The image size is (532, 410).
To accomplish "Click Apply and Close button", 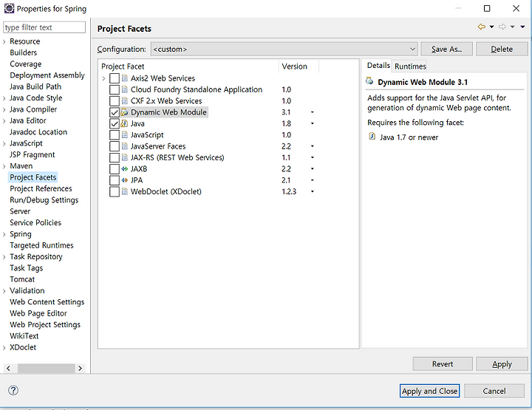I will (x=429, y=391).
